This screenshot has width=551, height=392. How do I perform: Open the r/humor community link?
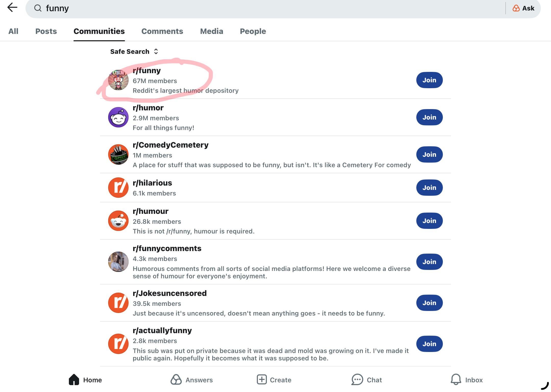(x=148, y=108)
